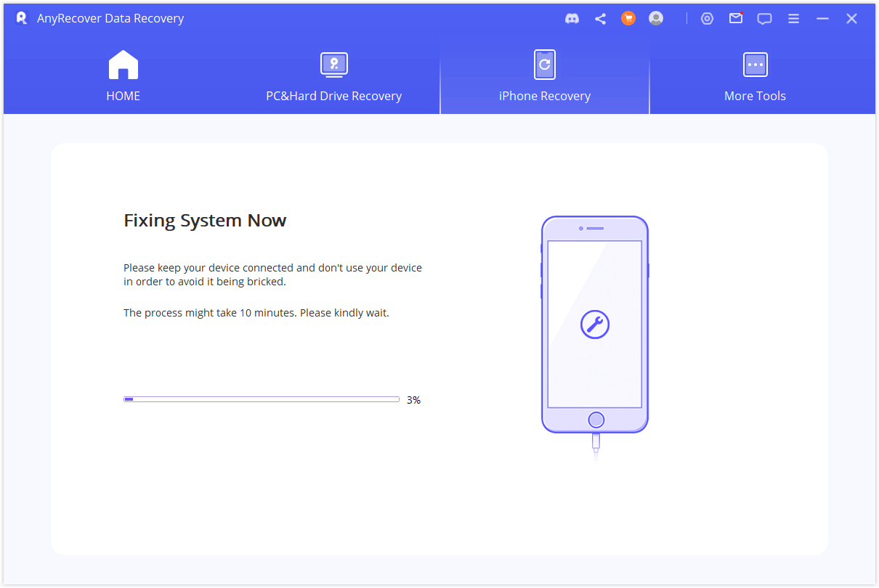The width and height of the screenshot is (879, 588).
Task: Go to the More Tools tab
Action: (x=755, y=76)
